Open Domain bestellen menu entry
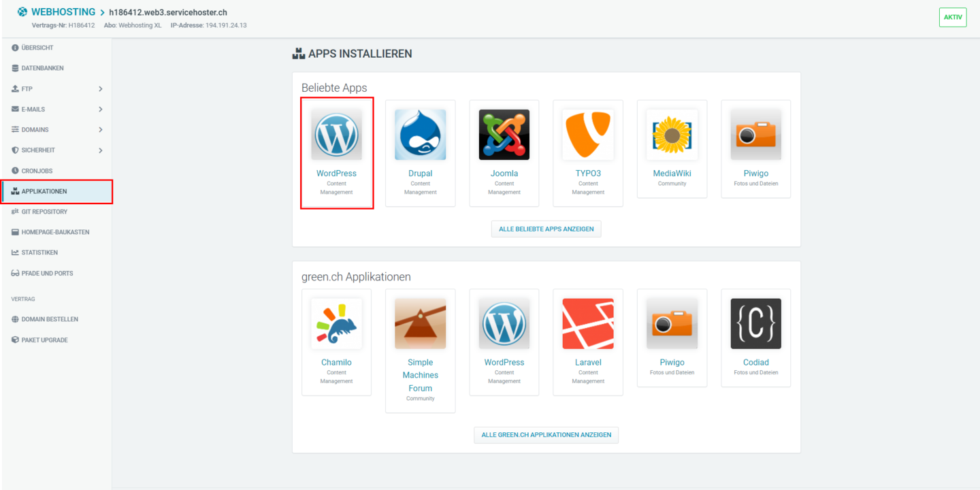 tap(56, 319)
